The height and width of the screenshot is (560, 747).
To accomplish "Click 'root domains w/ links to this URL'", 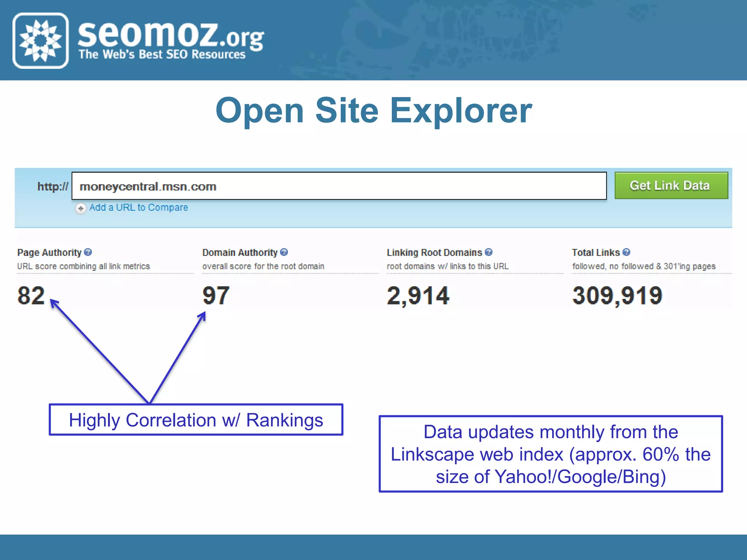I will tap(448, 267).
